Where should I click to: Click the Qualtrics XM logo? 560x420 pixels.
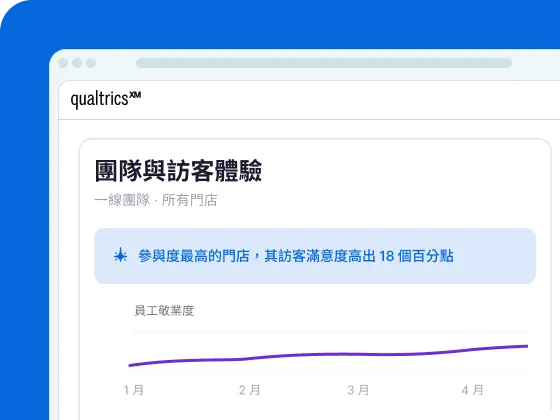click(106, 99)
